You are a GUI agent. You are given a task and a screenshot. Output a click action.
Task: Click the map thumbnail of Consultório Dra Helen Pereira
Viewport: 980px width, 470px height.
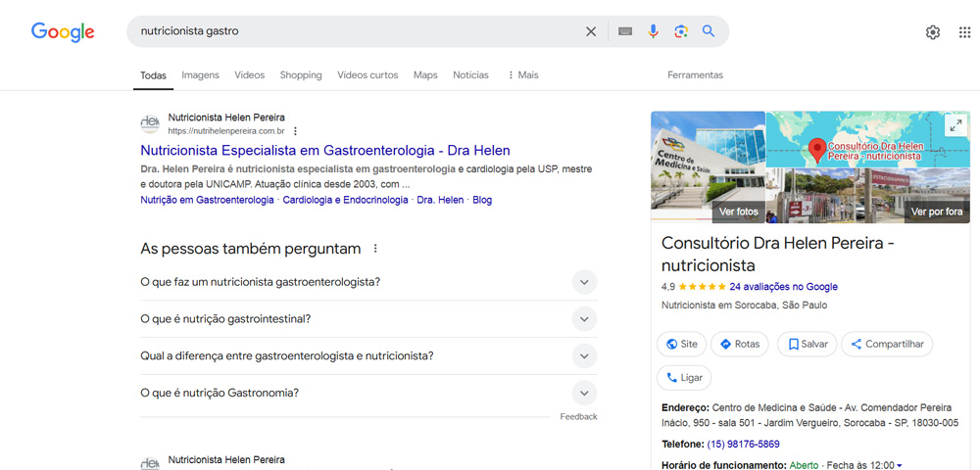click(867, 139)
